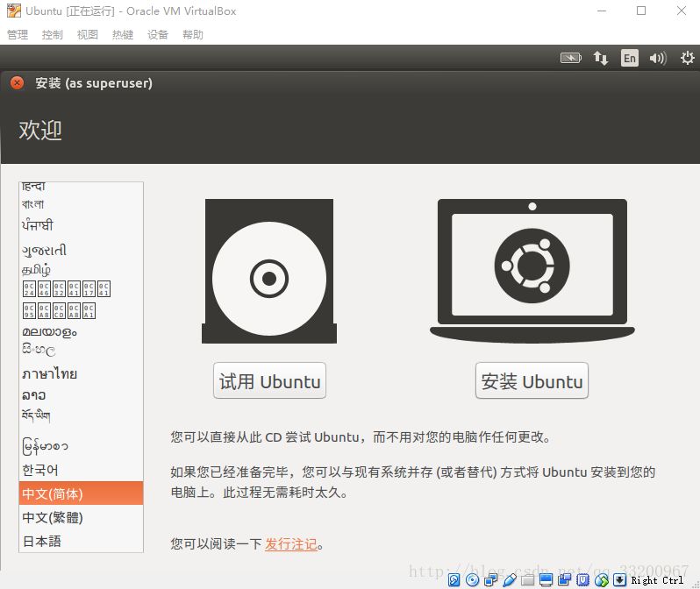The image size is (700, 589).
Task: Open the sound volume indicator
Action: tap(658, 58)
